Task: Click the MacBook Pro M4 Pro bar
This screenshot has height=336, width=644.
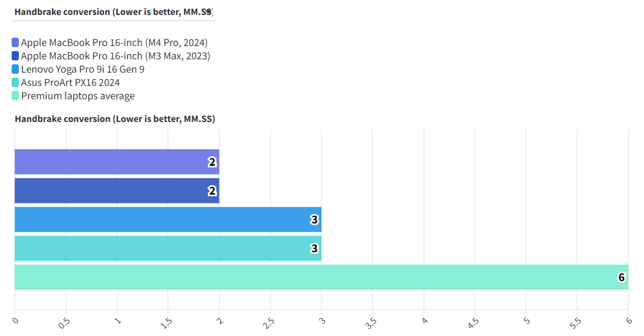Action: [x=116, y=162]
